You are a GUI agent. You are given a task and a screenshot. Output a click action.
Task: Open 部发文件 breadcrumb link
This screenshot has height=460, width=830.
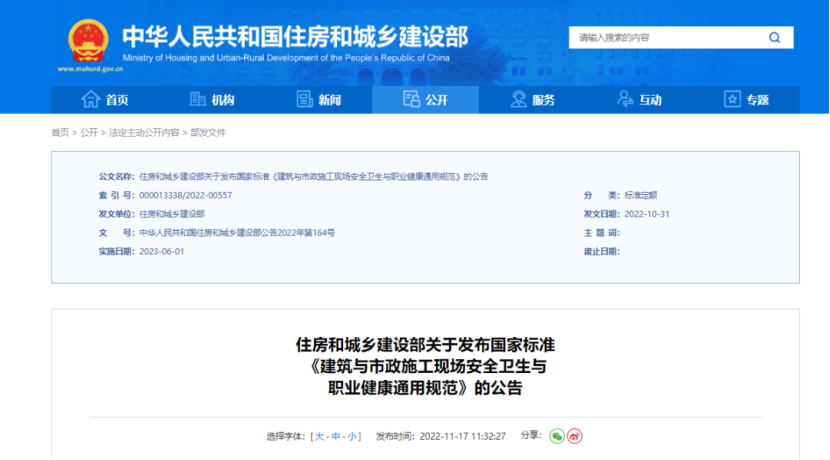[x=208, y=132]
